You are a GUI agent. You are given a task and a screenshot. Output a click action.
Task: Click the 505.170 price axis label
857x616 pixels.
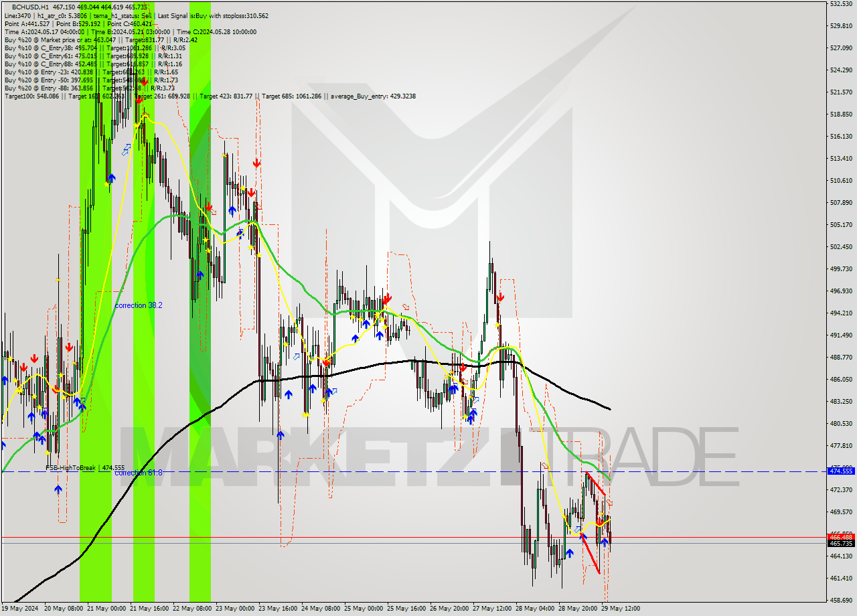[840, 225]
